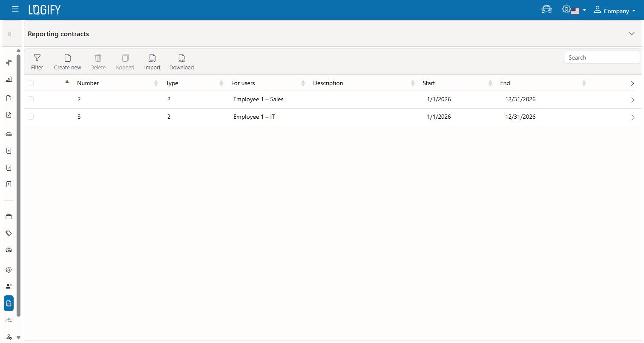Open details of Employee 1 – IT row
This screenshot has height=343, width=644.
pyautogui.click(x=632, y=117)
